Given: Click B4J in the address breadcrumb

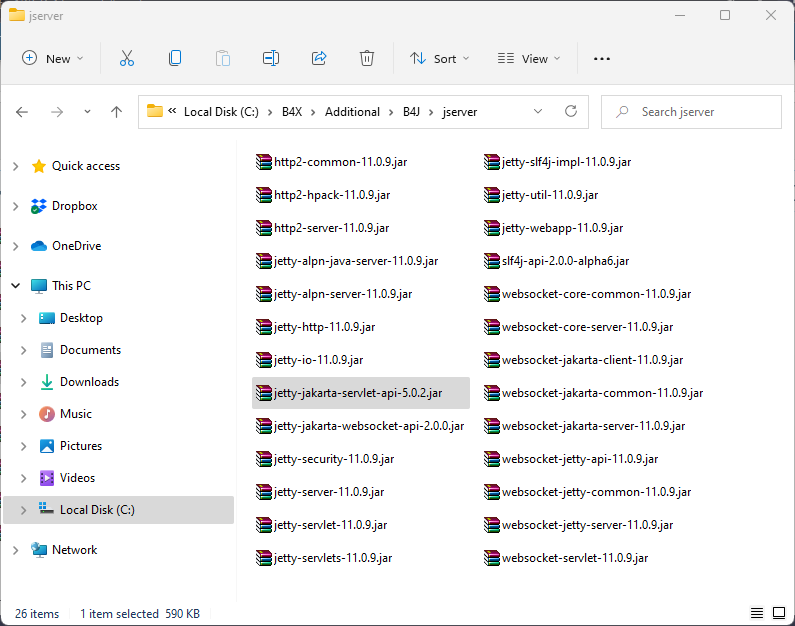Looking at the screenshot, I should 411,112.
